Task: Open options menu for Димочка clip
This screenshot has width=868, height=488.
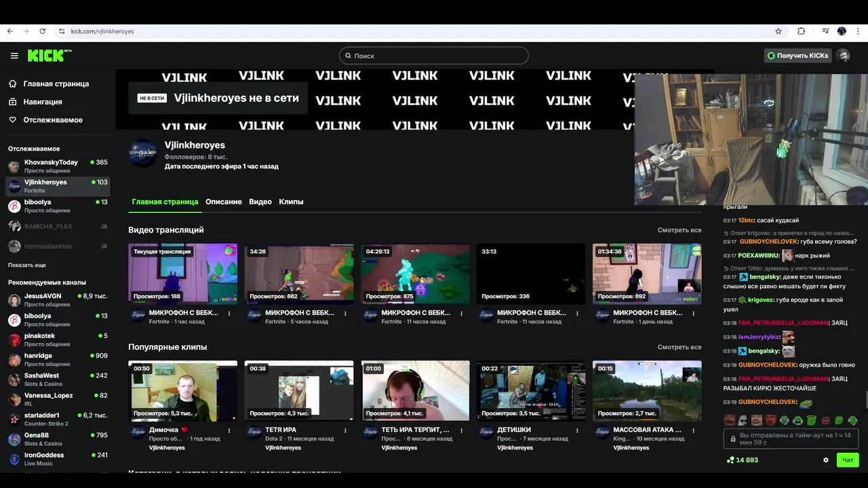Action: (229, 430)
